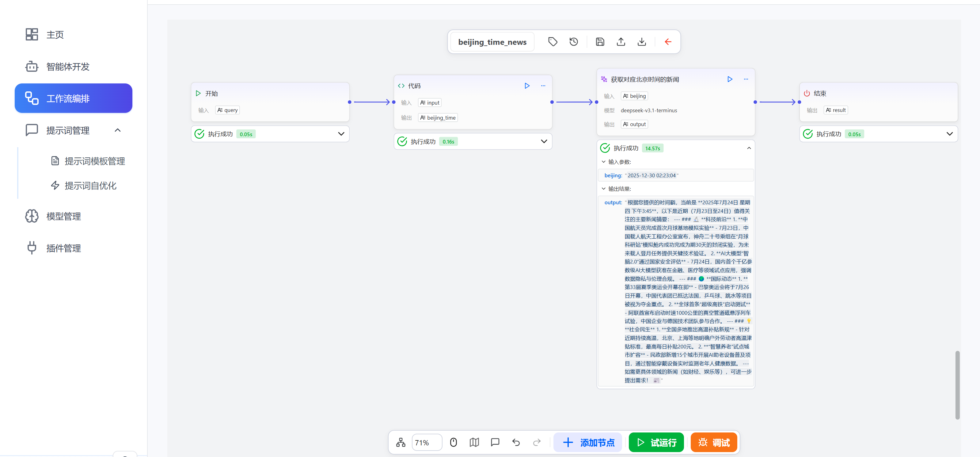This screenshot has width=980, height=457.
Task: Collapse the 输出结果 section
Action: 604,189
